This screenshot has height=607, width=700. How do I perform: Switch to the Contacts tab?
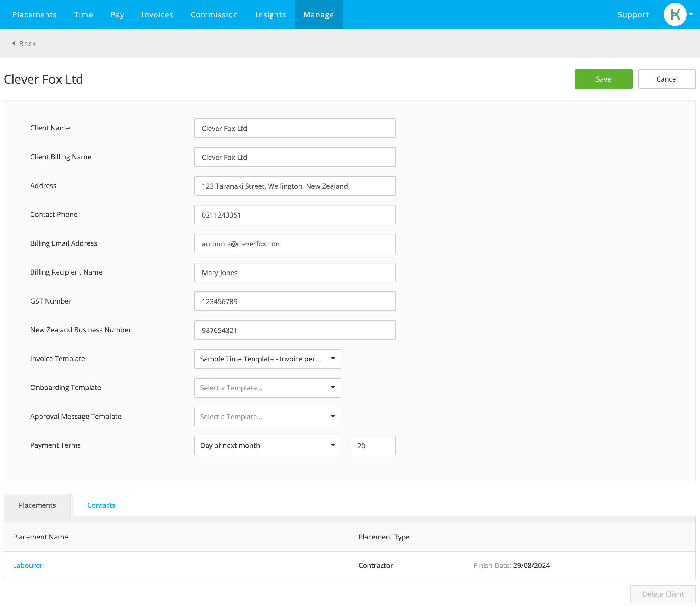pyautogui.click(x=101, y=505)
